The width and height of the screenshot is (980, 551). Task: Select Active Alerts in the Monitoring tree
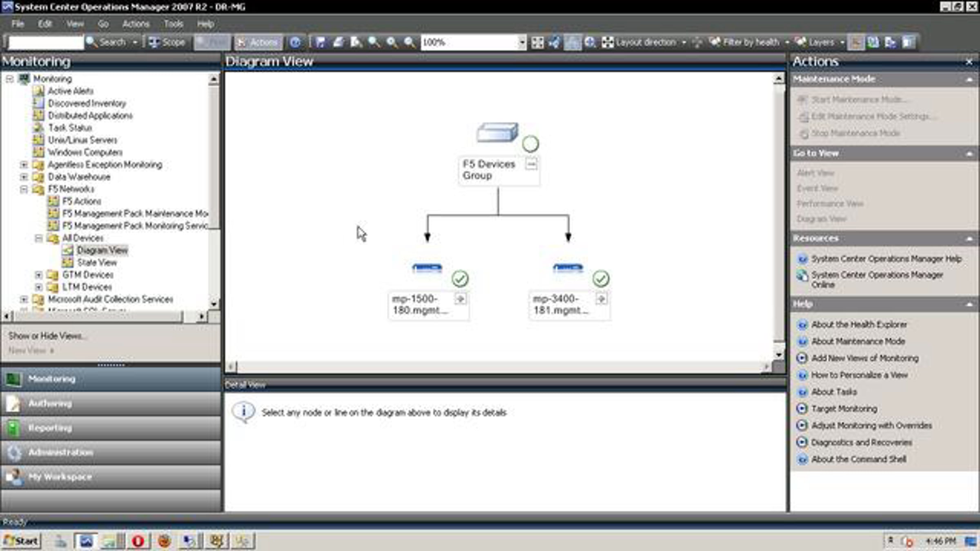click(71, 91)
